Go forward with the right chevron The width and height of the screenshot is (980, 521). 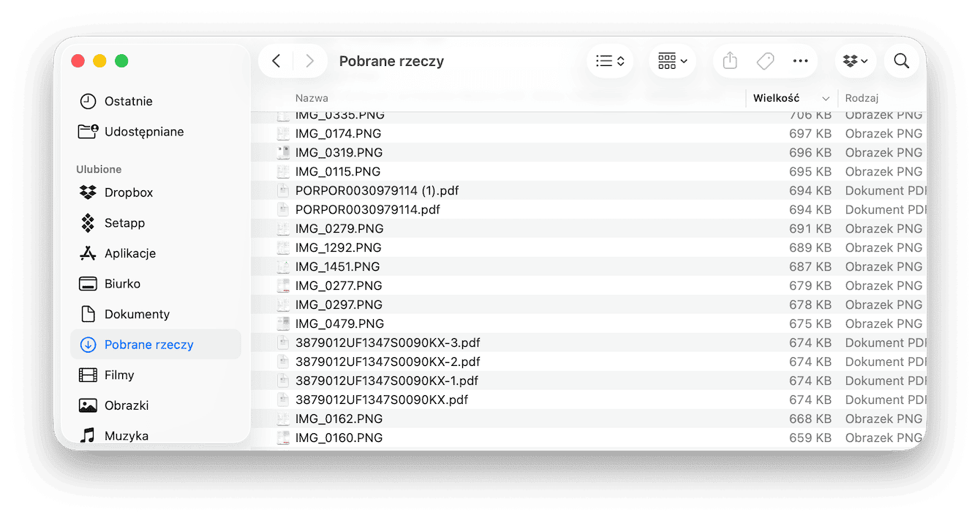(310, 61)
